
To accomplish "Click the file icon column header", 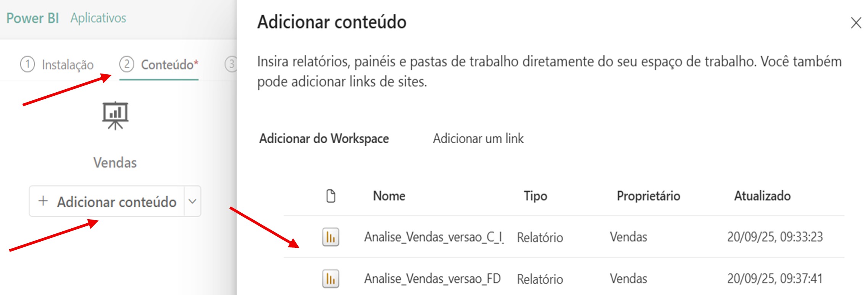I will (331, 196).
